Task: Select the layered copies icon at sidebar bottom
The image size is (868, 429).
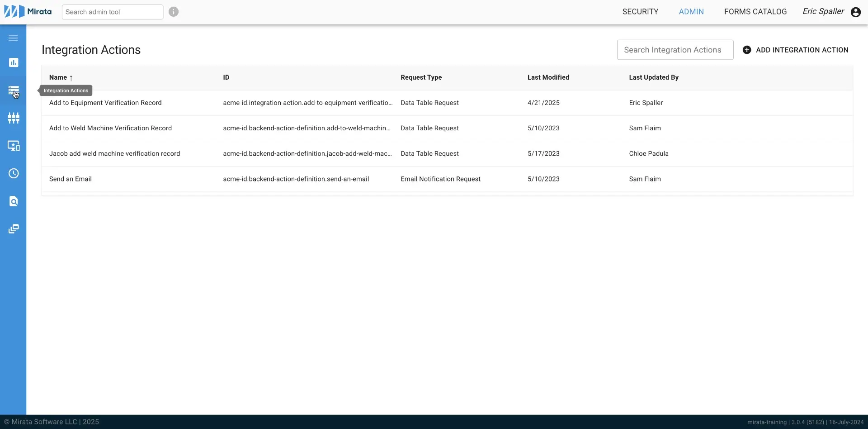Action: [x=13, y=229]
